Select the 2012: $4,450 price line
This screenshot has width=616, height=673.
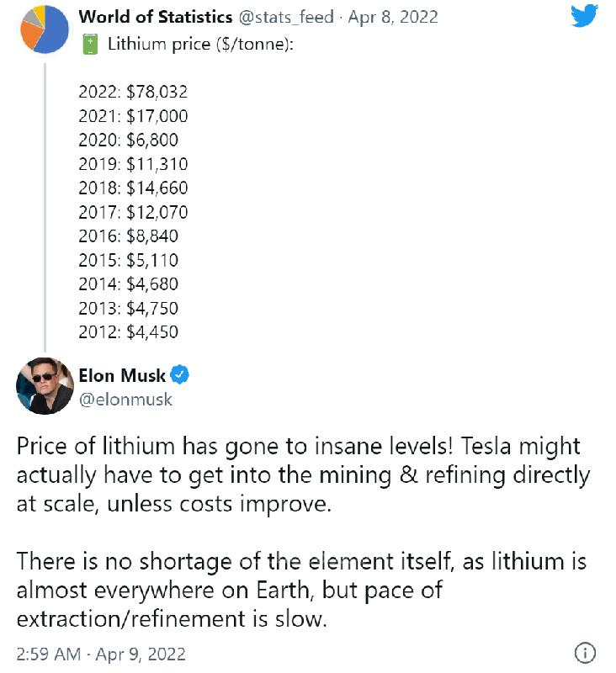128,331
